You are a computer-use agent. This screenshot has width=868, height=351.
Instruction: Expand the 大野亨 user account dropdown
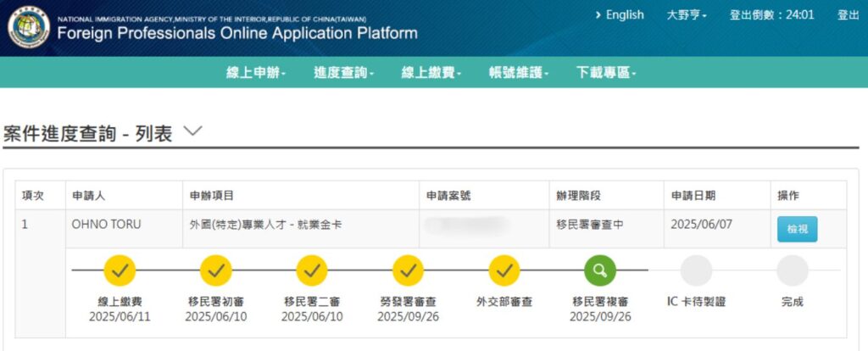coord(687,15)
